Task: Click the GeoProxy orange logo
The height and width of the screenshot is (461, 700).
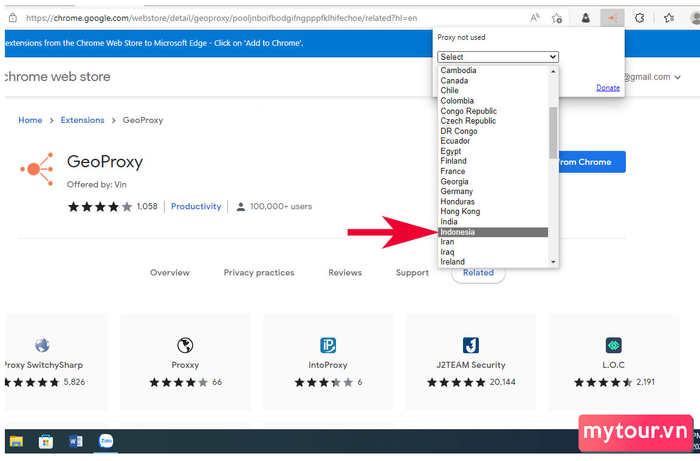Action: (37, 169)
